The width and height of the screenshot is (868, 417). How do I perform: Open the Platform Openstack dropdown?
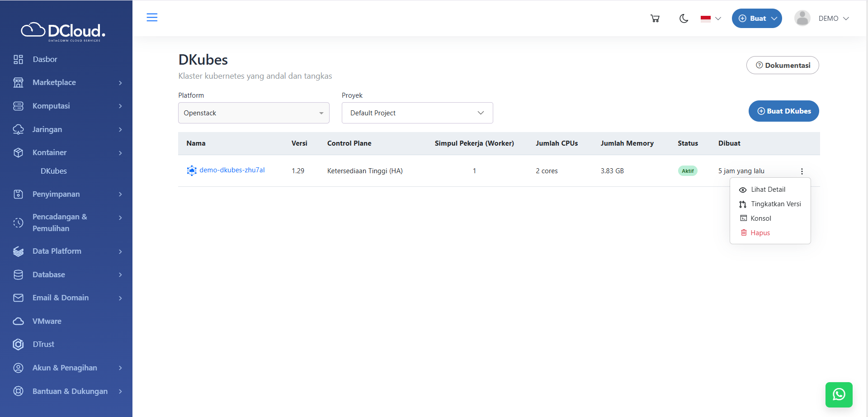click(254, 113)
